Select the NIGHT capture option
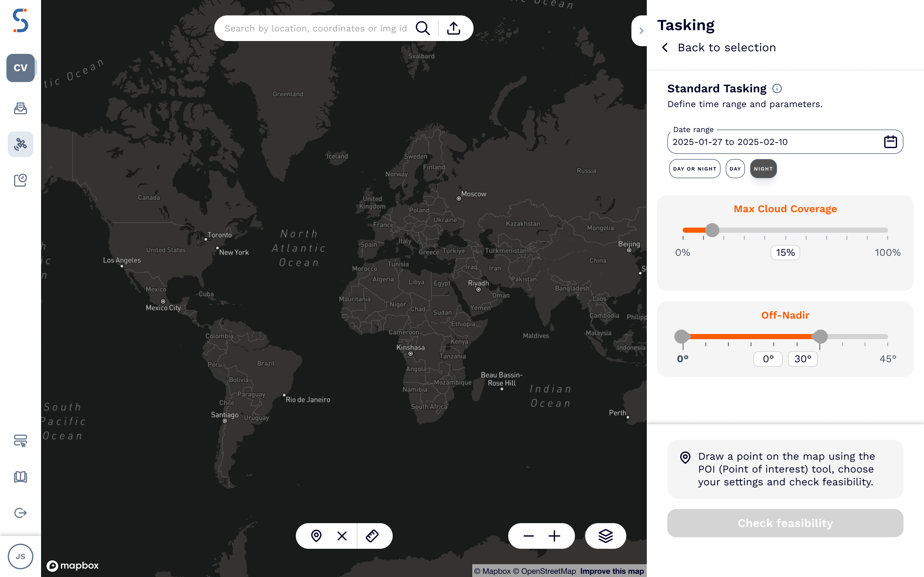 coord(763,168)
